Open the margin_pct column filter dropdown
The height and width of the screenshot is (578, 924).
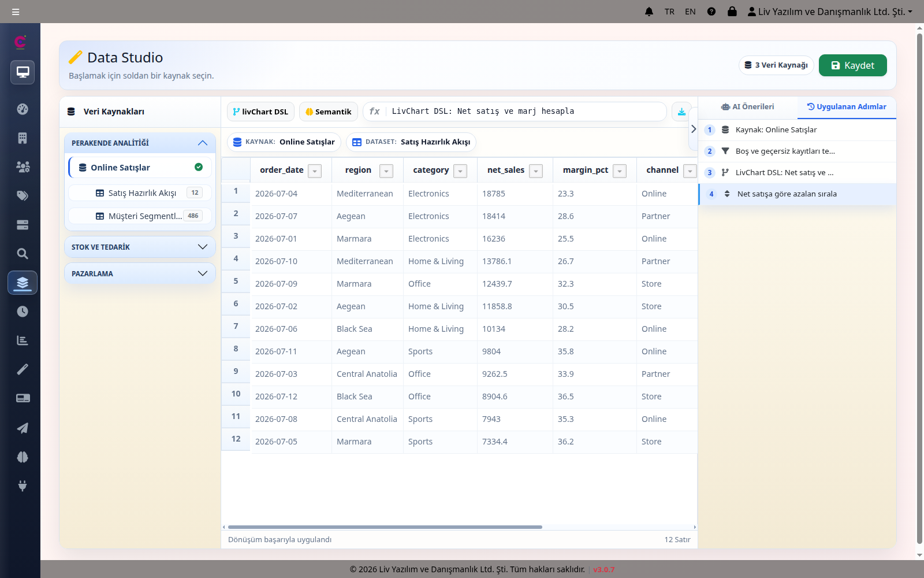coord(620,171)
